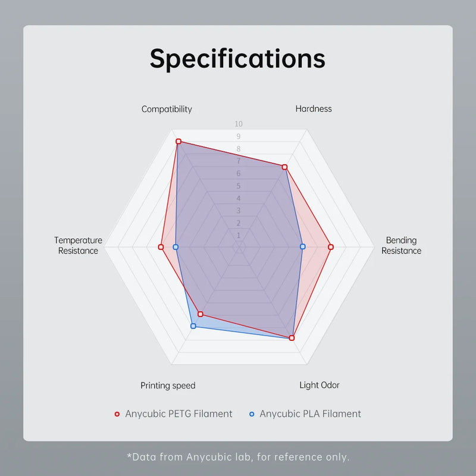Click the red PETG Compatibility data point
Screen dimensions: 476x476
178,142
